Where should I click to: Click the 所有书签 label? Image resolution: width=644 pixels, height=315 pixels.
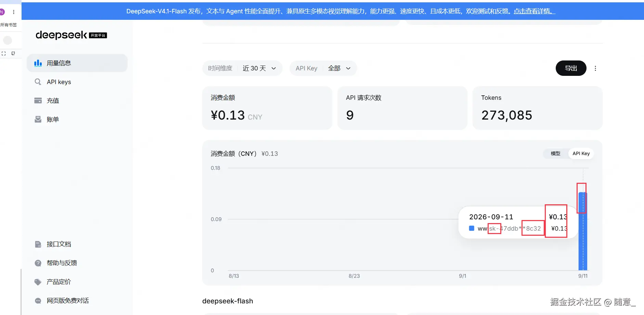click(x=9, y=25)
